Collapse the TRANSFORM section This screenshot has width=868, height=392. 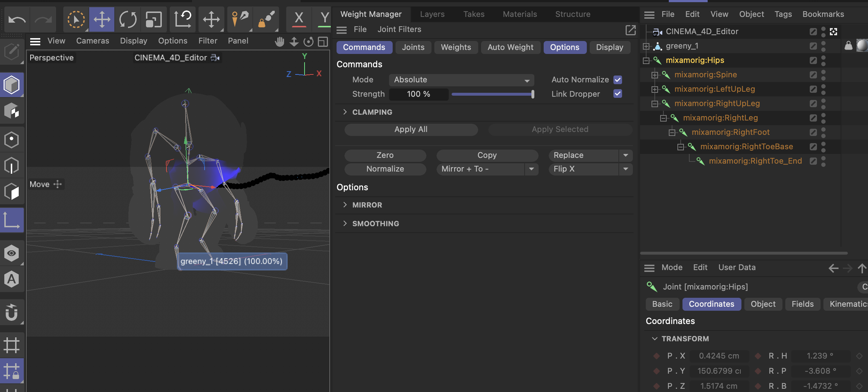click(655, 339)
